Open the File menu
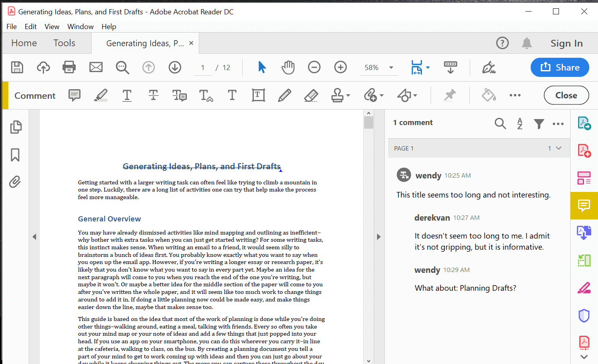The image size is (598, 364). 12,27
